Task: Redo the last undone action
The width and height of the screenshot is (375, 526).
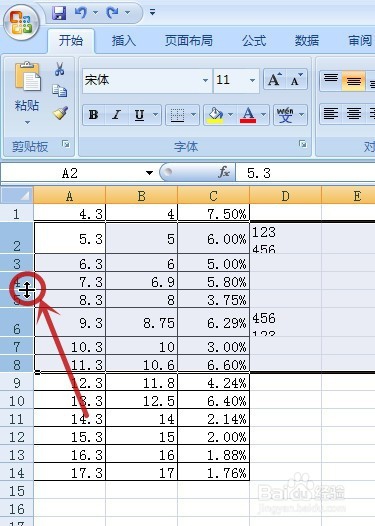Action: coord(112,13)
